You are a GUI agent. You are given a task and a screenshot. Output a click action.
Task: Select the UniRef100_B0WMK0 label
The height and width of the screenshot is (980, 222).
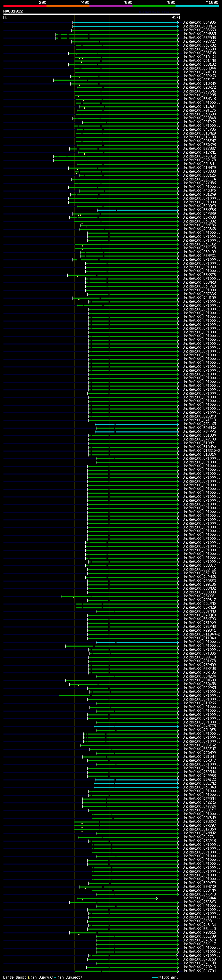pos(199,428)
